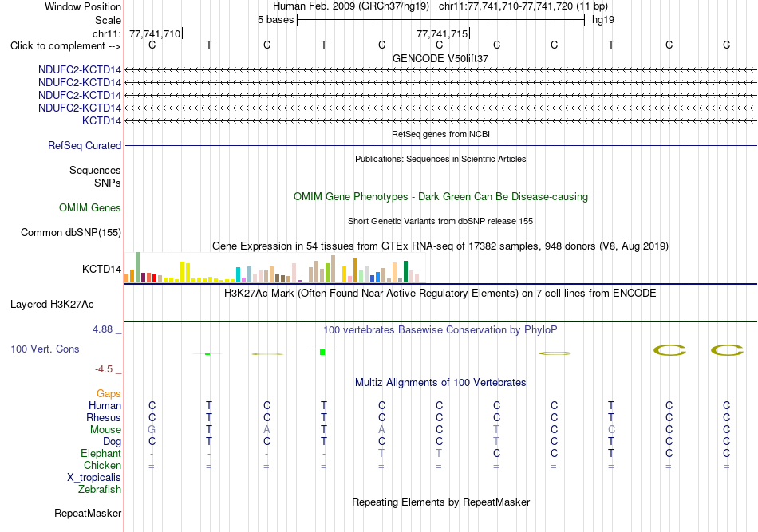Select the '5 bases' scale bar label

(x=275, y=20)
